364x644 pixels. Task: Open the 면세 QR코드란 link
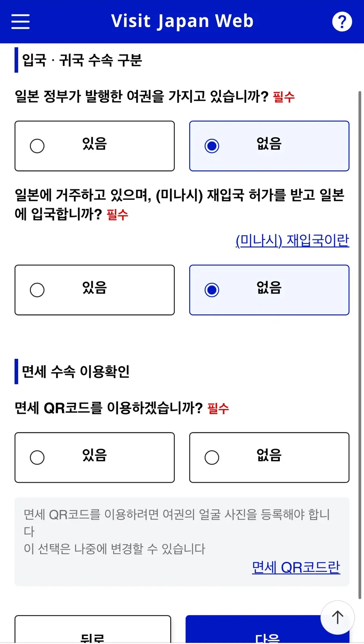pos(296,567)
